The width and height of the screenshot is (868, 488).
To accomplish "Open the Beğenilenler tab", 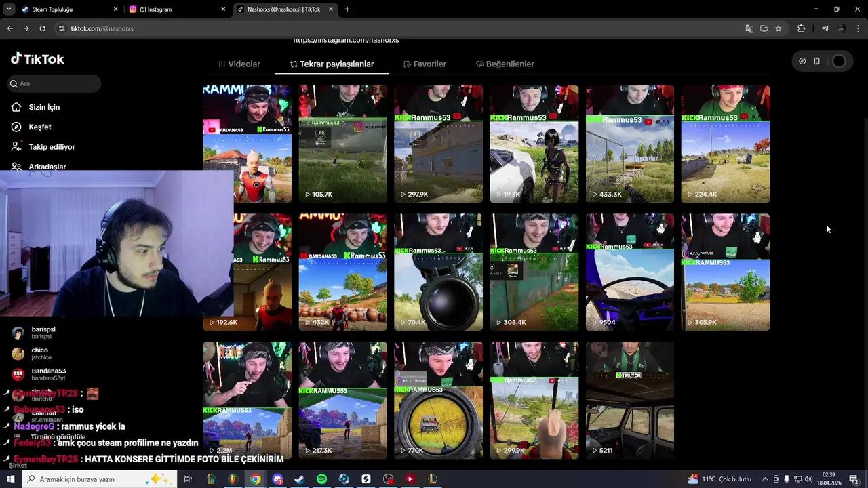I will 505,64.
